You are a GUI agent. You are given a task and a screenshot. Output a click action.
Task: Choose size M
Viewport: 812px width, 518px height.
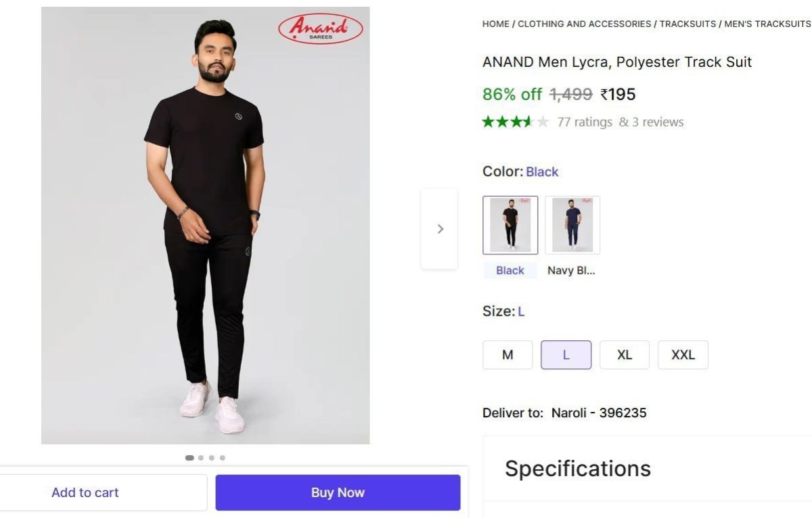(x=507, y=355)
